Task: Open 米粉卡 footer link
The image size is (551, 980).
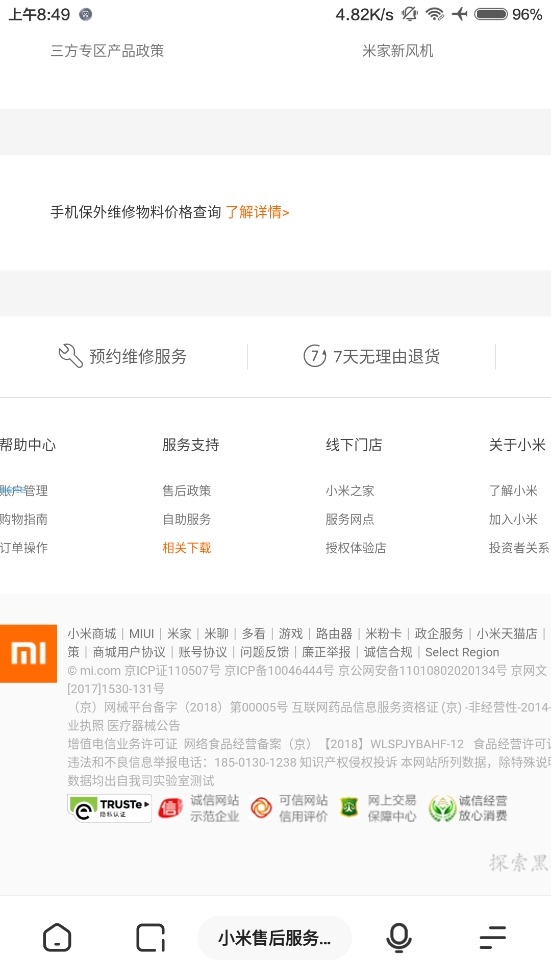Action: pyautogui.click(x=384, y=633)
